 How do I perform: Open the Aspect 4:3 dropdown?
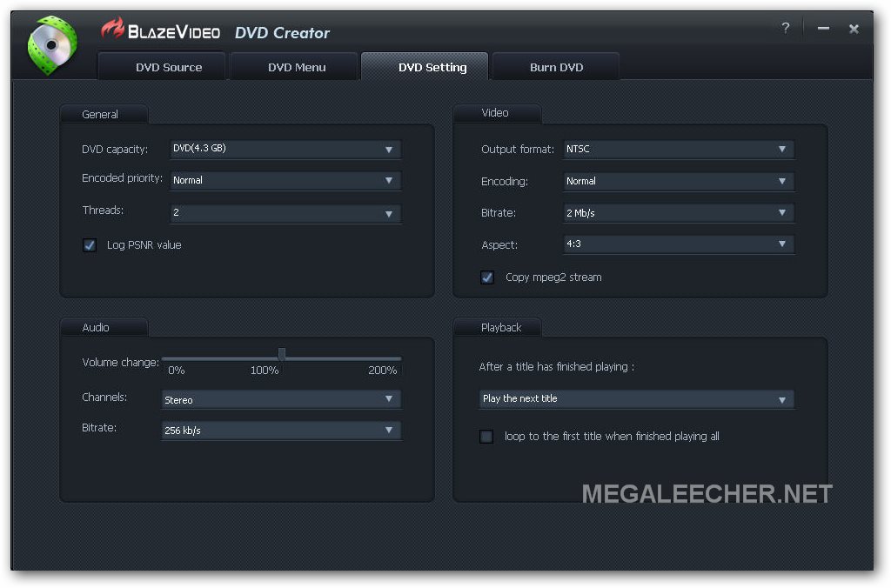point(679,244)
